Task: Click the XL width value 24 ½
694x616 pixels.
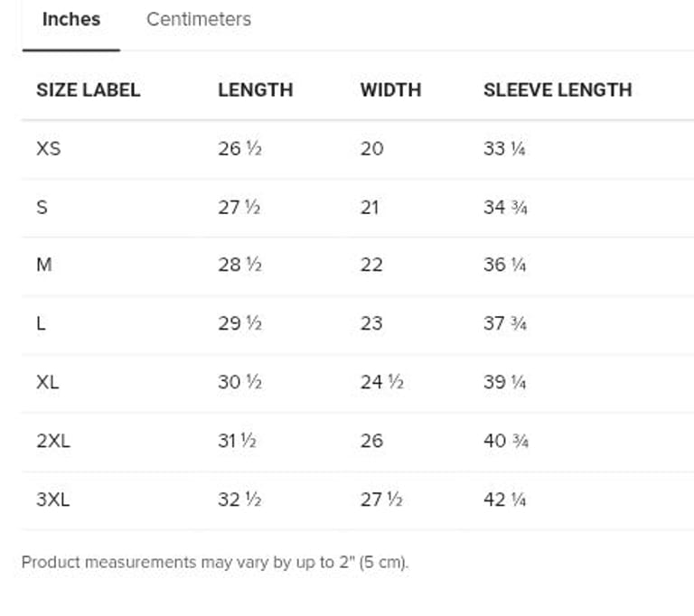Action: [381, 382]
